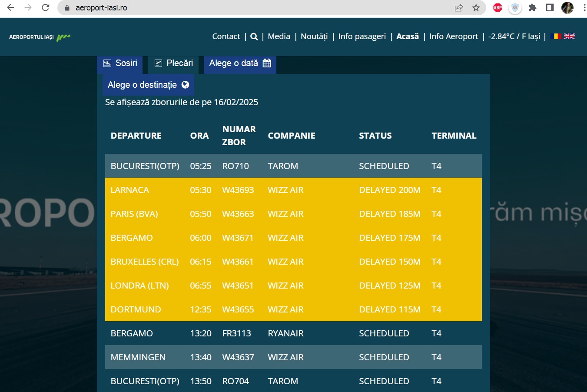
Task: Select the MEMMINGEN destination cell
Action: [138, 357]
